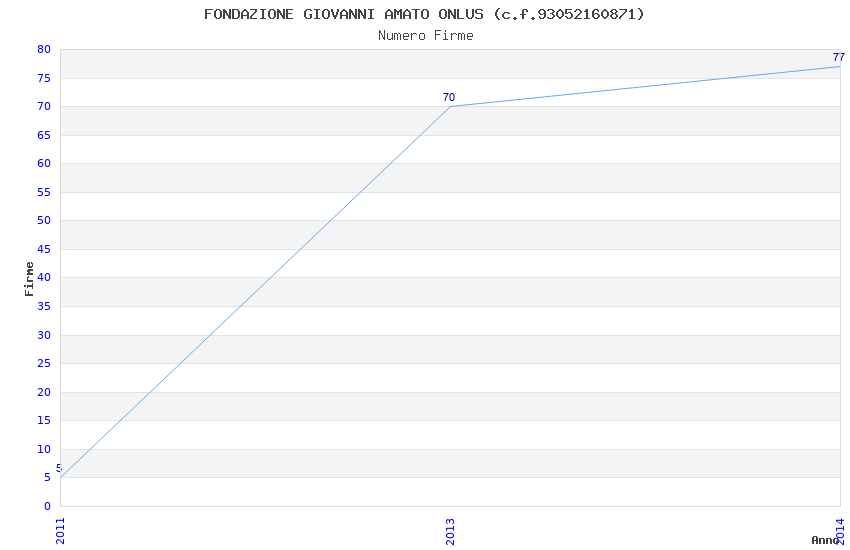
Task: Click the x-axis title Anno
Action: click(825, 540)
